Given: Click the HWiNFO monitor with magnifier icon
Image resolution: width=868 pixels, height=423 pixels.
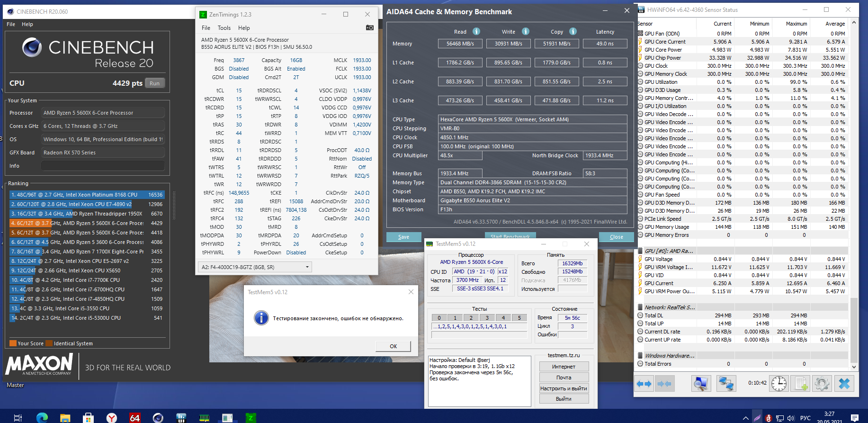Looking at the screenshot, I should click(701, 384).
